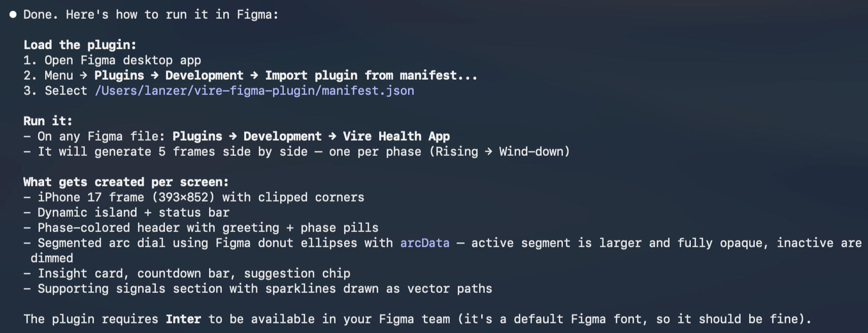Click the "Open Figma desktop app" step

click(x=122, y=60)
